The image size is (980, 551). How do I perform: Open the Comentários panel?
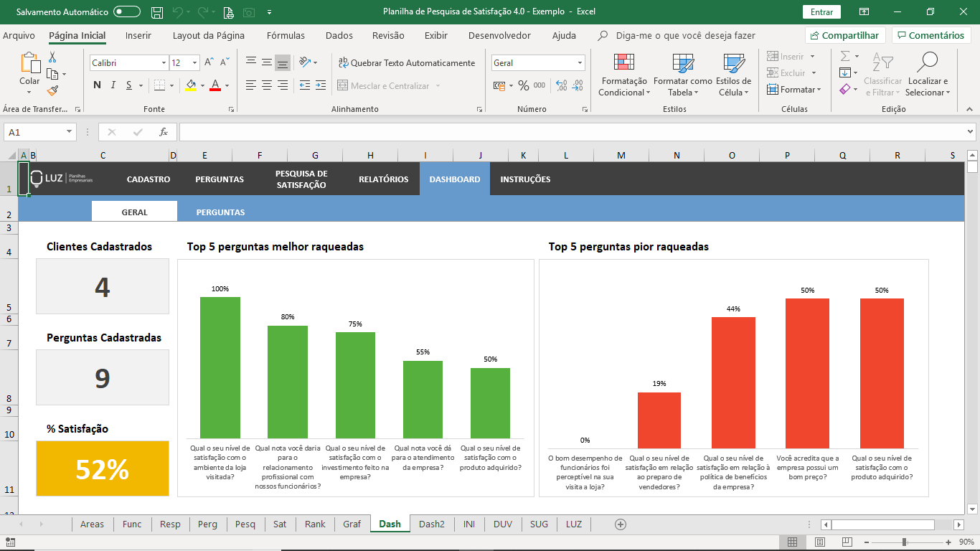tap(931, 36)
